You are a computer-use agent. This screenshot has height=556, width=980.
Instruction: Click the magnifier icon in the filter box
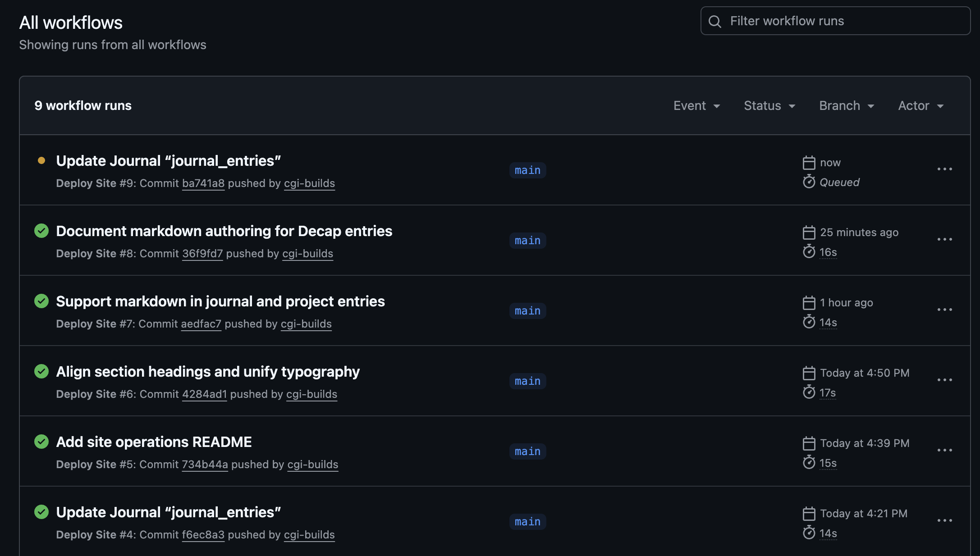715,21
